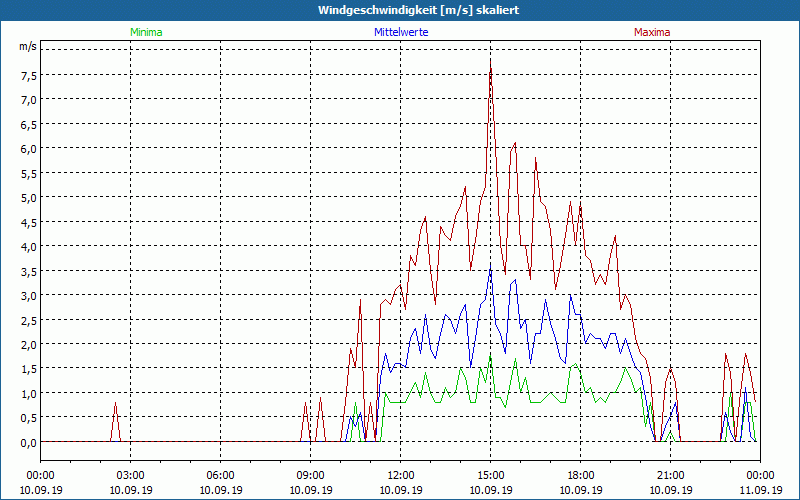Click the '1,5' y-axis value

coord(29,369)
